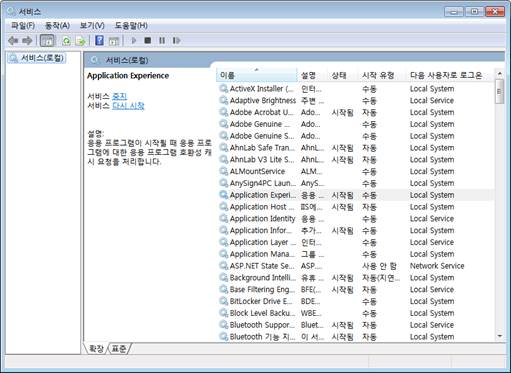
Task: Select the Application Experi... service row
Action: pyautogui.click(x=355, y=195)
